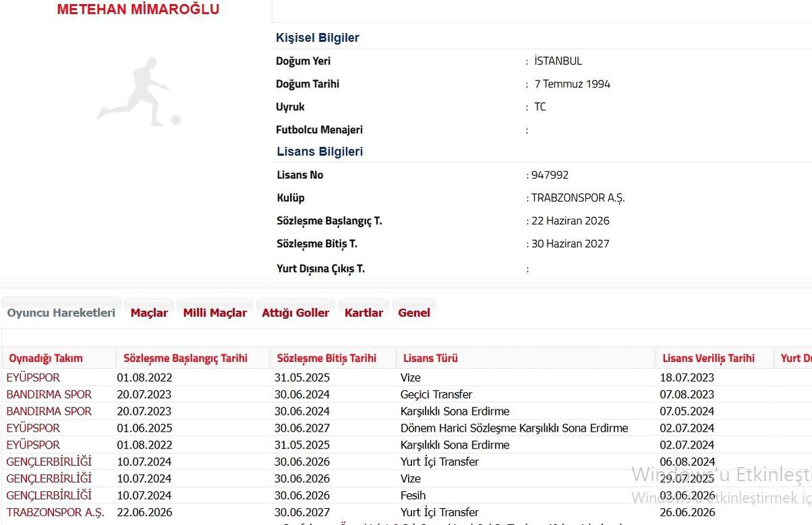The width and height of the screenshot is (812, 525).
Task: Click birthplace value İSTANBUL
Action: point(558,61)
